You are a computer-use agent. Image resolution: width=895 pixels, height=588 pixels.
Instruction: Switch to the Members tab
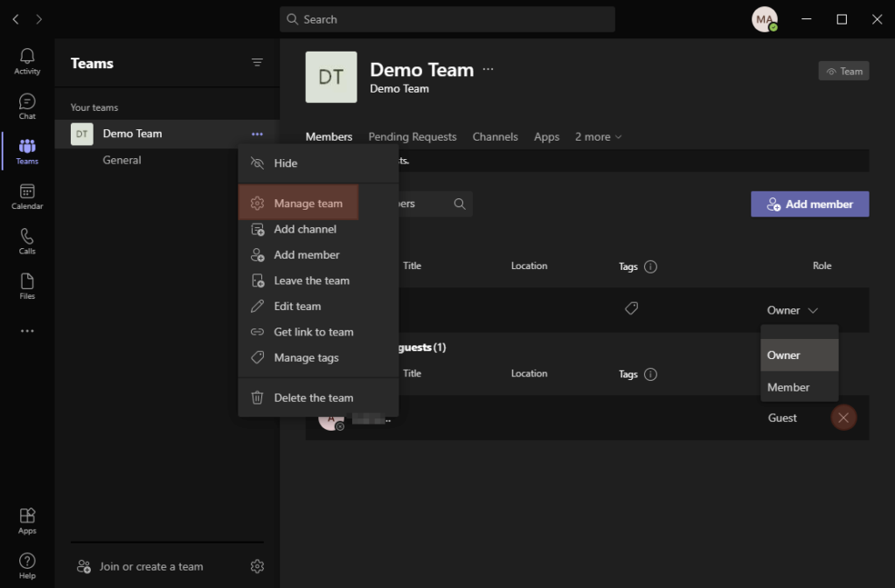click(x=329, y=137)
